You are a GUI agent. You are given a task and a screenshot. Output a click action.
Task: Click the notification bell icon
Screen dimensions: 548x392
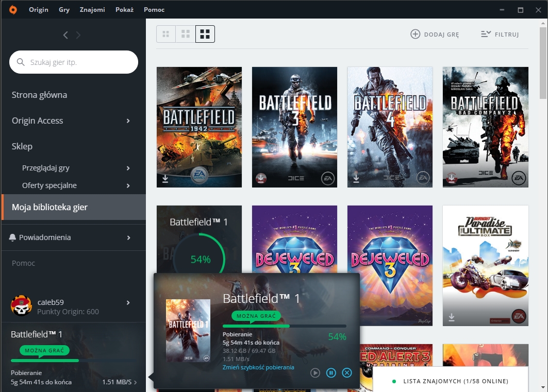point(12,237)
